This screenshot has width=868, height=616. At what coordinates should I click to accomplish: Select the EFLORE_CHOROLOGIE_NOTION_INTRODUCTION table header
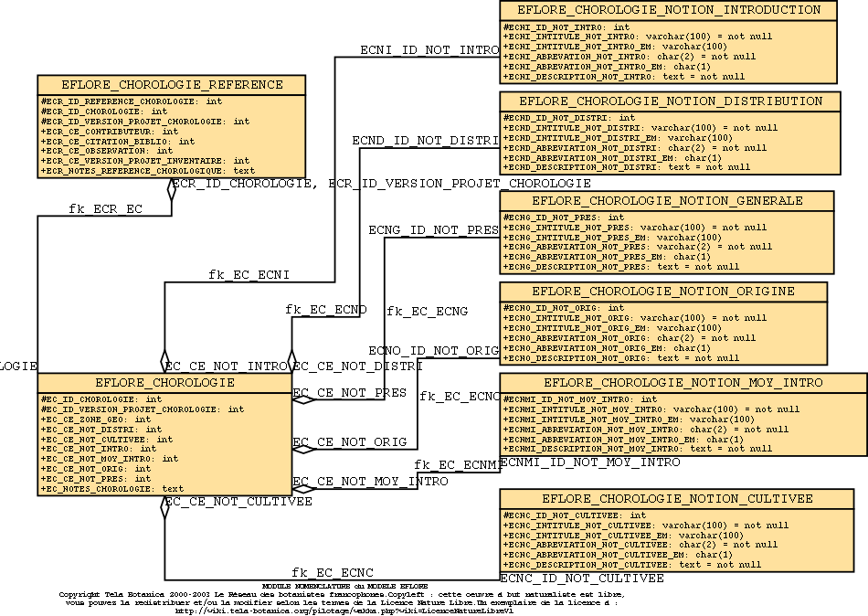coord(669,10)
